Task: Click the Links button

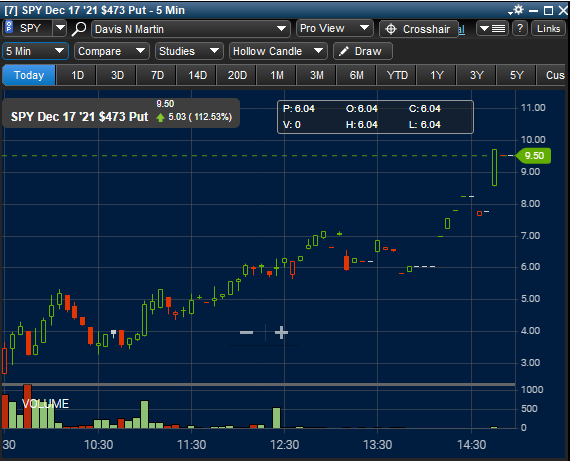Action: tap(548, 28)
